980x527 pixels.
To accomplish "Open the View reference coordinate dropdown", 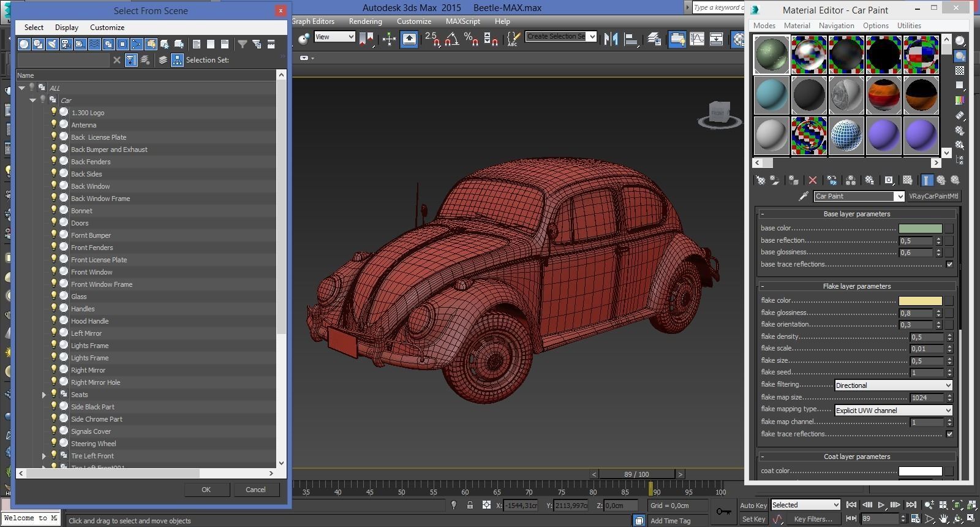I will 334,37.
